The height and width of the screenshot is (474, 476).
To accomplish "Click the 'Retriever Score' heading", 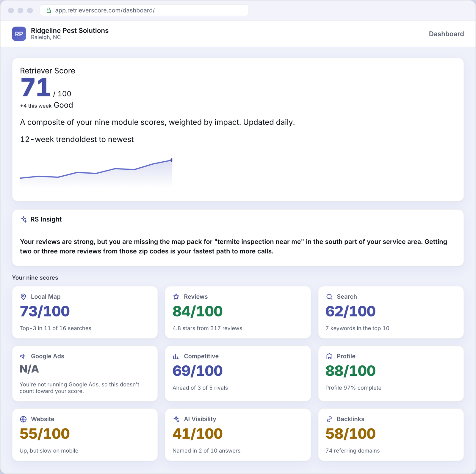I will [48, 71].
